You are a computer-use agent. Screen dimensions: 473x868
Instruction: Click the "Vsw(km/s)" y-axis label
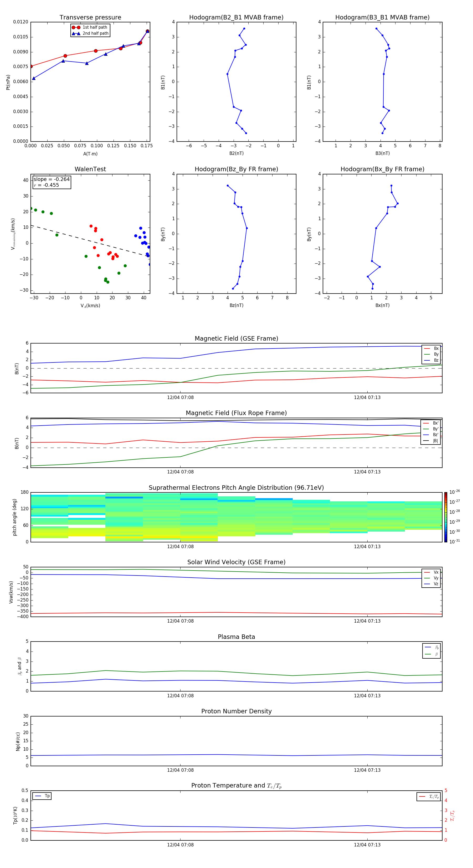click(x=11, y=592)
